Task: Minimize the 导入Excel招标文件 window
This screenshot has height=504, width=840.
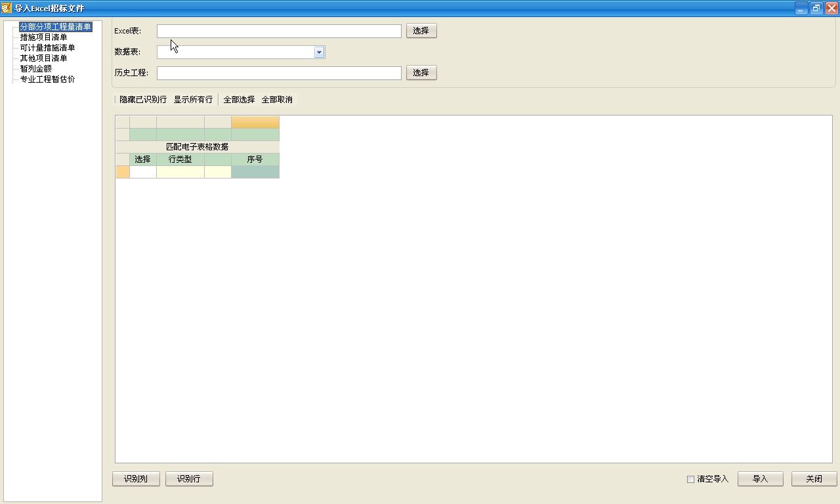Action: [x=801, y=9]
